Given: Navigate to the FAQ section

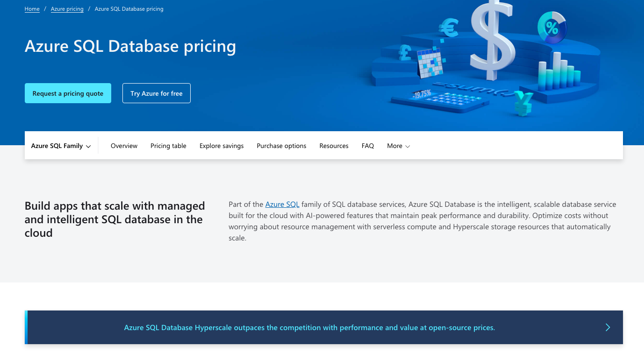Looking at the screenshot, I should click(x=368, y=146).
